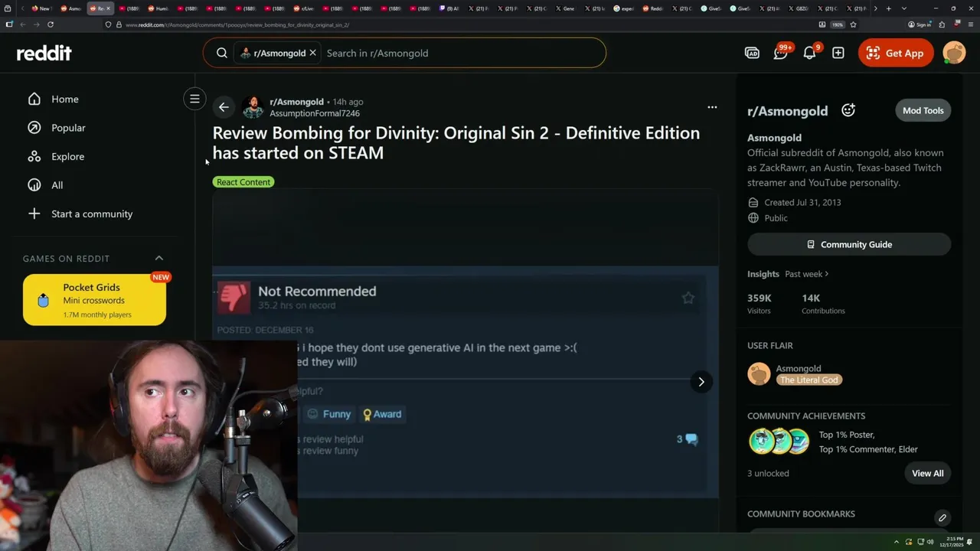Viewport: 980px width, 551px height.
Task: Collapse the Games on Reddit section
Action: pos(159,258)
